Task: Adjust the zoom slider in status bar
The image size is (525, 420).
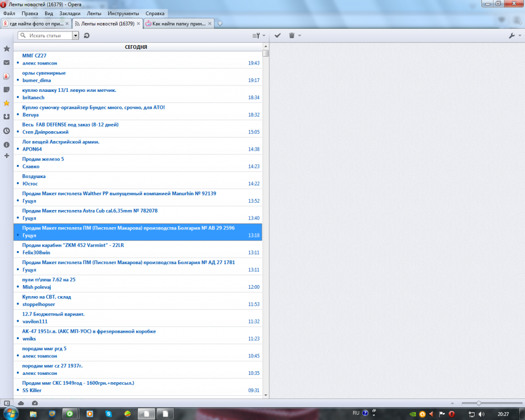Action: pos(478,403)
